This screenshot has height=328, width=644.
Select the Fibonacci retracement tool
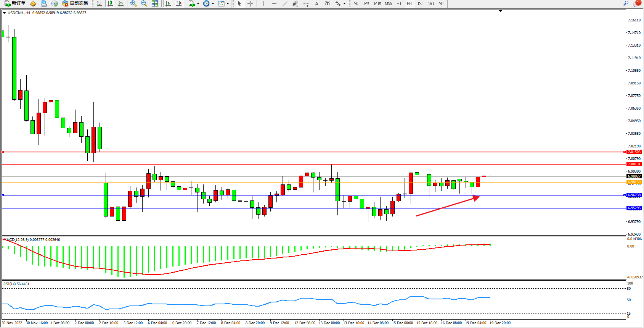[306, 3]
